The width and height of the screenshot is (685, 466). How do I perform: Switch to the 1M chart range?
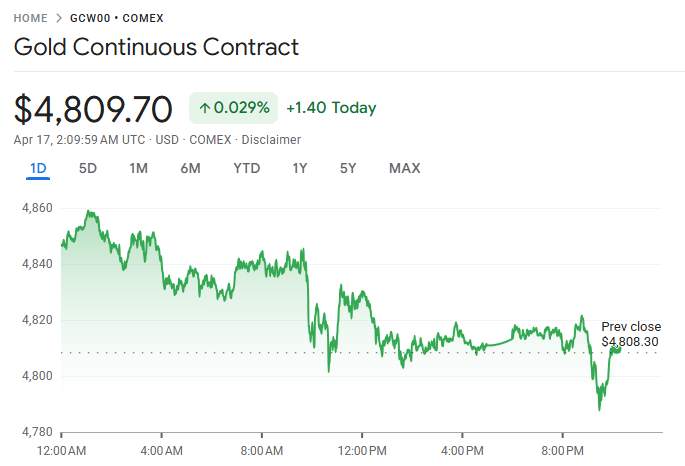138,168
